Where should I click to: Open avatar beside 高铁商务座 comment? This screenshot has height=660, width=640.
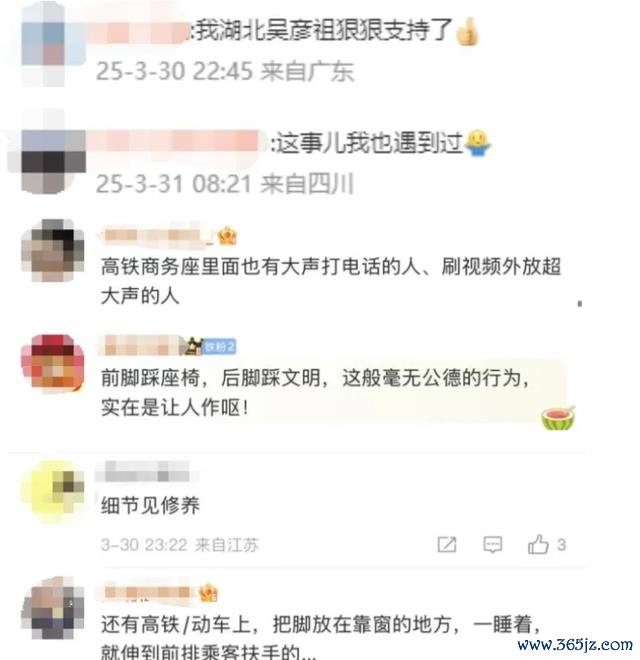coord(53,250)
